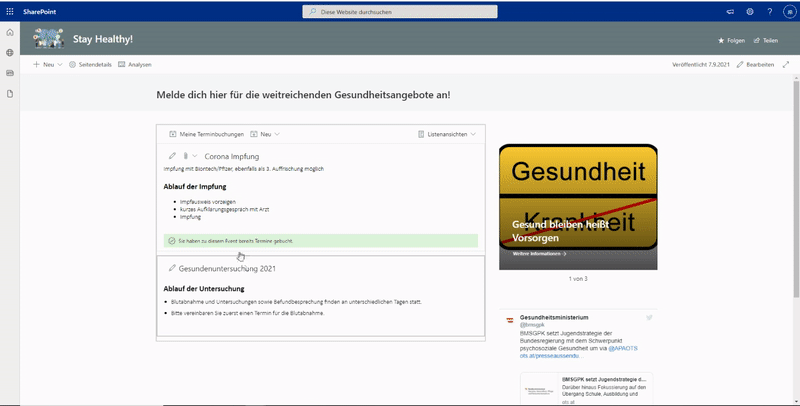Open the help question mark icon
The image size is (800, 406).
[x=769, y=11]
